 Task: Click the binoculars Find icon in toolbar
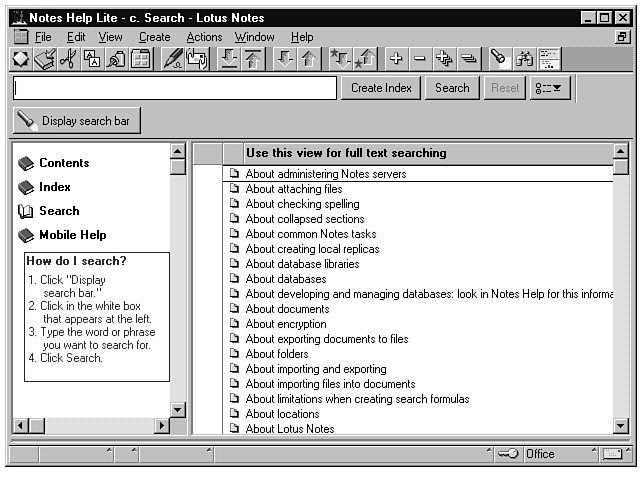(523, 60)
